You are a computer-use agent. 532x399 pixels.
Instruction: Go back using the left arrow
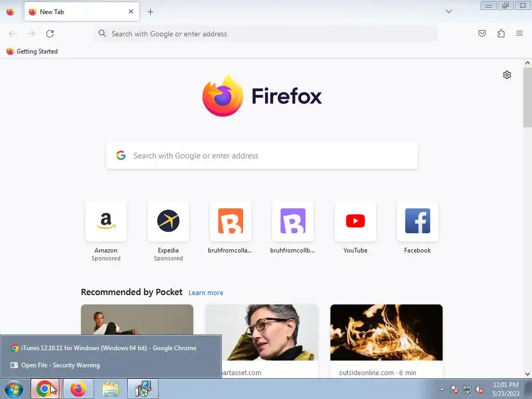pos(12,34)
